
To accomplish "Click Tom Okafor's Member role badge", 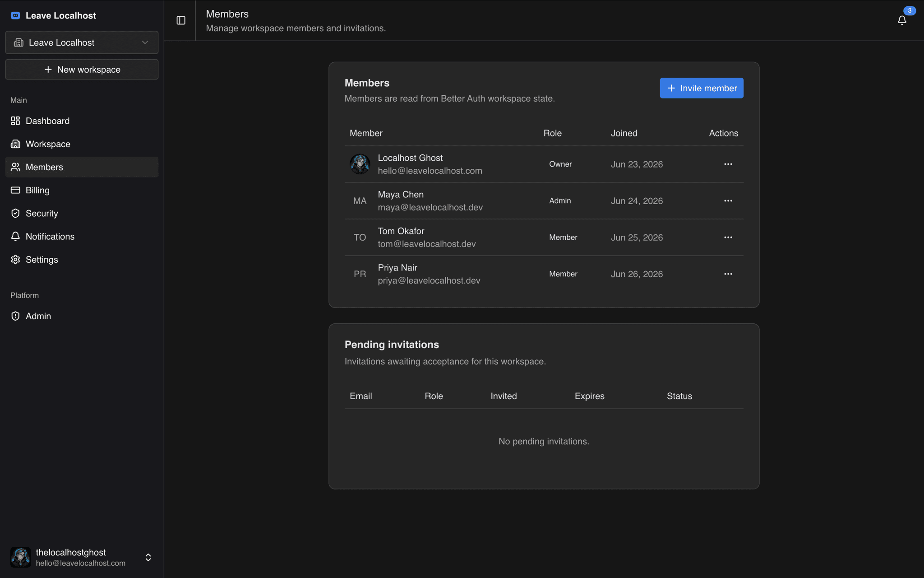I will 563,237.
